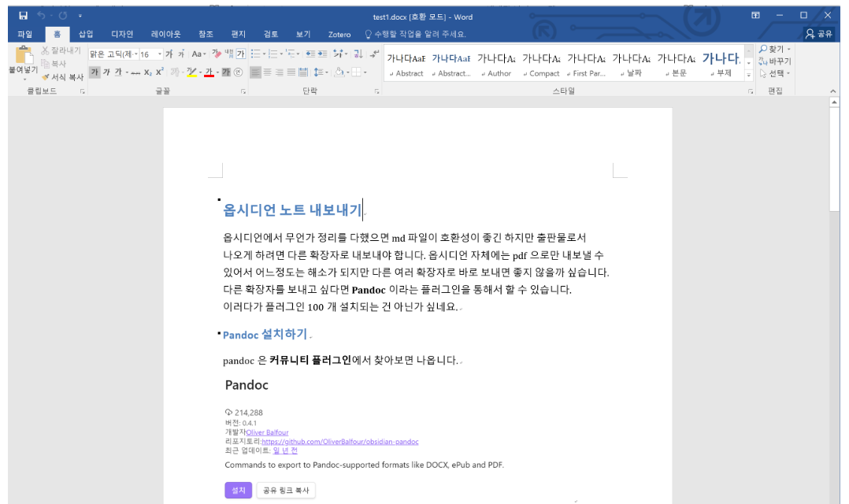Toggle underline formatting

pyautogui.click(x=118, y=72)
